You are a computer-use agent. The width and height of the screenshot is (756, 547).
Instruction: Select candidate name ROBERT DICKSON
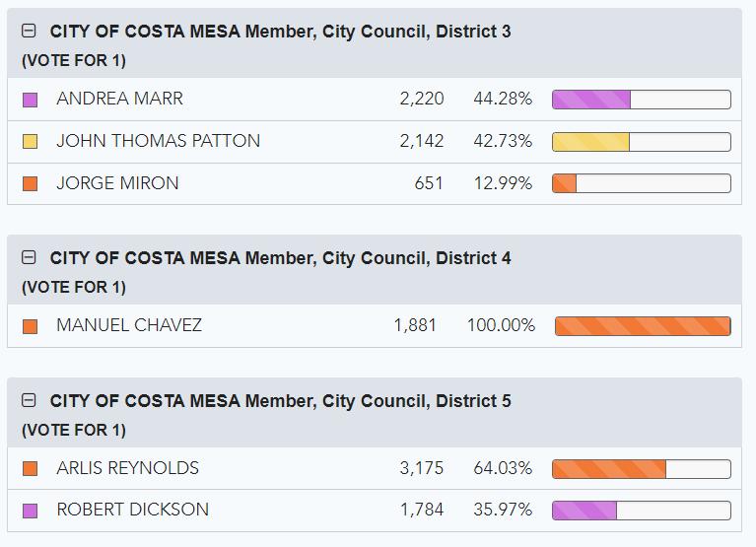132,510
